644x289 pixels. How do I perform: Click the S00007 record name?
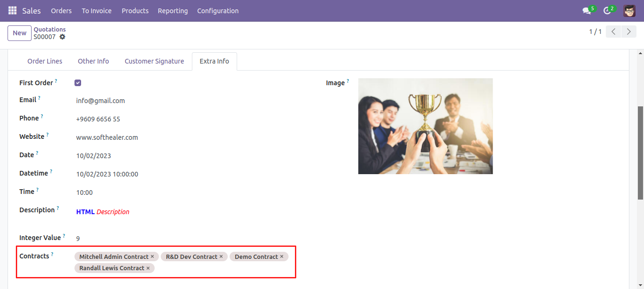pos(45,37)
